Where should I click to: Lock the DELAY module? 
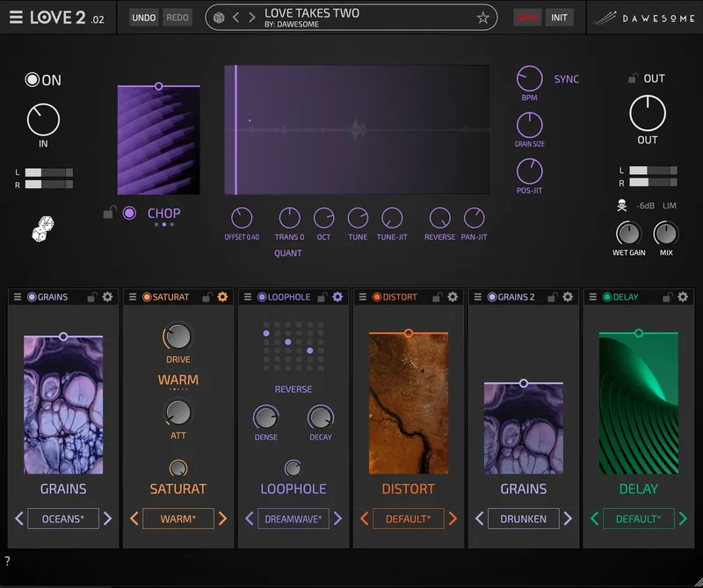[668, 297]
